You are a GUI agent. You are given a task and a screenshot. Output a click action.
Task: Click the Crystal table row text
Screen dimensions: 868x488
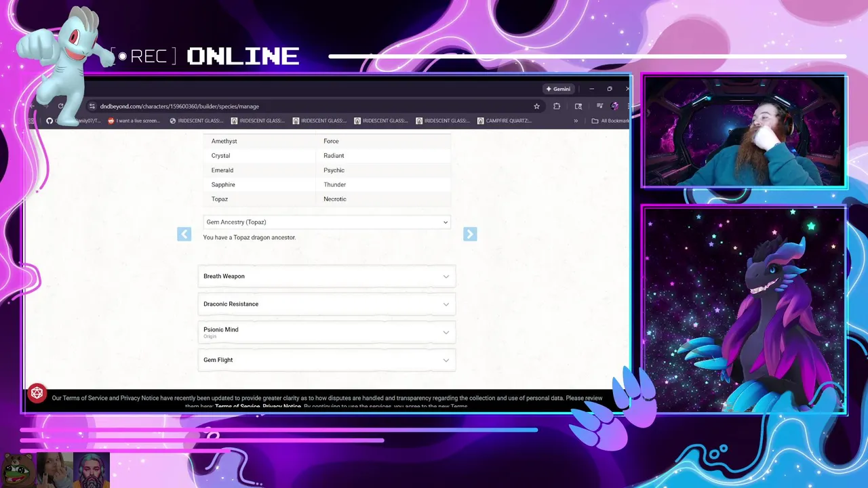tap(220, 156)
